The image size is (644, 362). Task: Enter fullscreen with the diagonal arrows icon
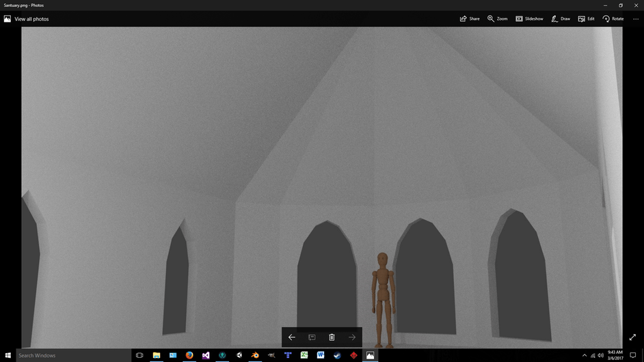click(x=632, y=337)
